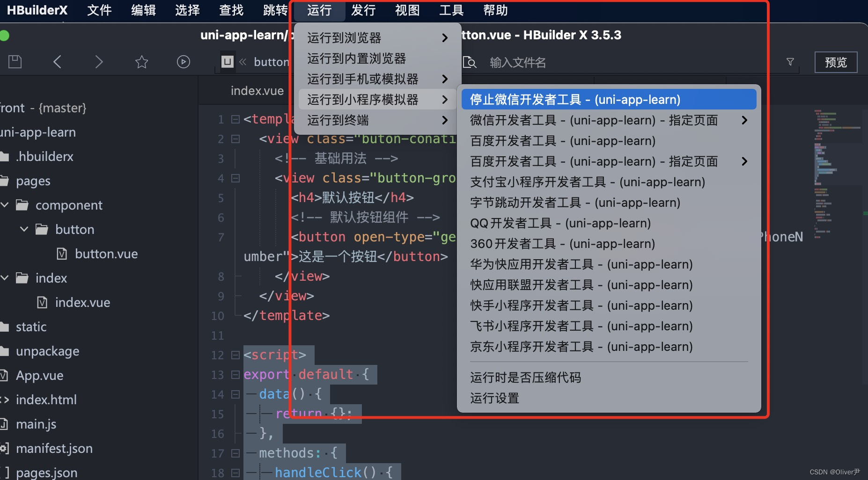The width and height of the screenshot is (868, 480).
Task: Click HBuilderX app menu
Action: 37,10
